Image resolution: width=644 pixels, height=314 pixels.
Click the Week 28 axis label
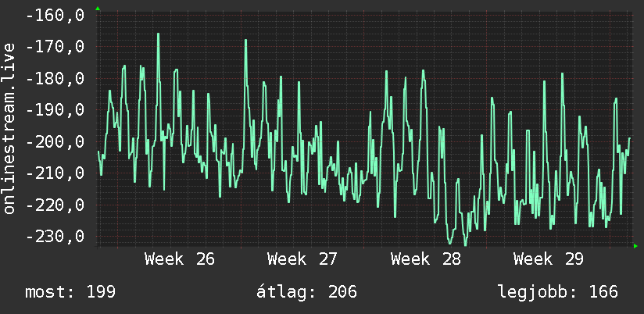(x=426, y=259)
